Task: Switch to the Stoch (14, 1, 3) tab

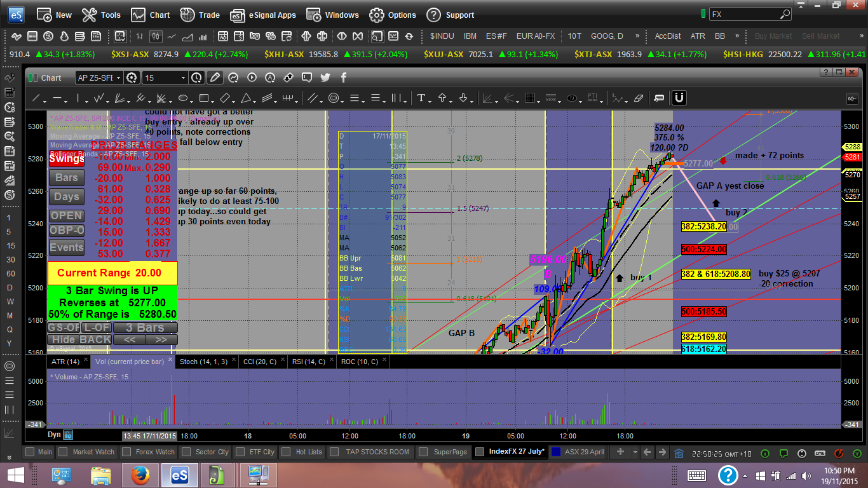Action: coord(205,362)
